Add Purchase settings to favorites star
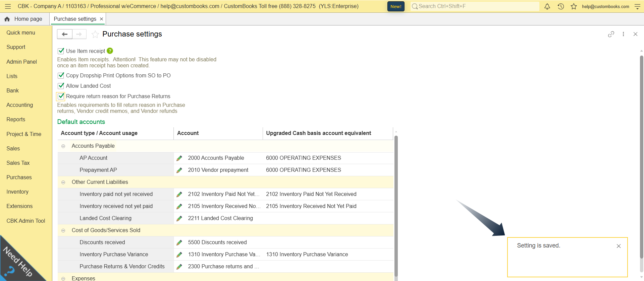This screenshot has height=281, width=644. click(x=95, y=34)
